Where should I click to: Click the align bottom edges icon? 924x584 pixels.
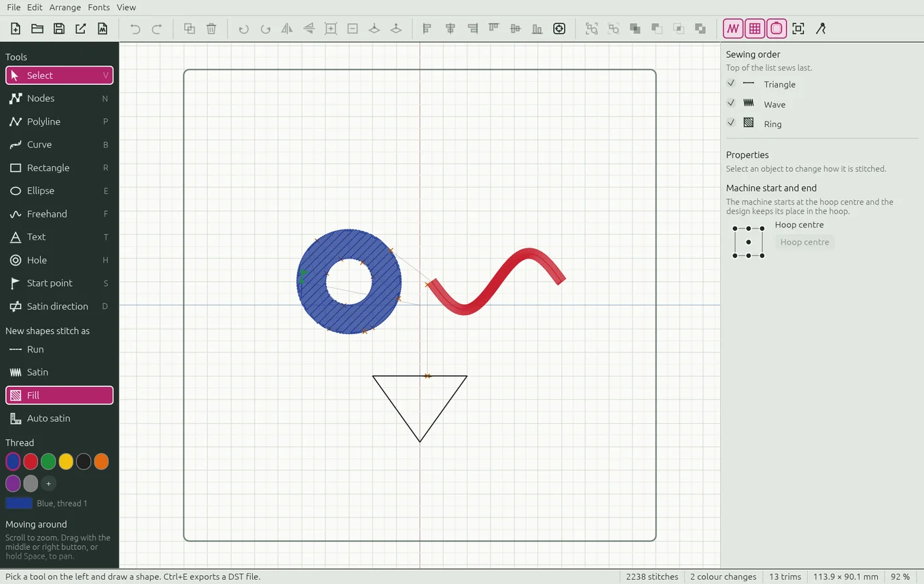537,29
